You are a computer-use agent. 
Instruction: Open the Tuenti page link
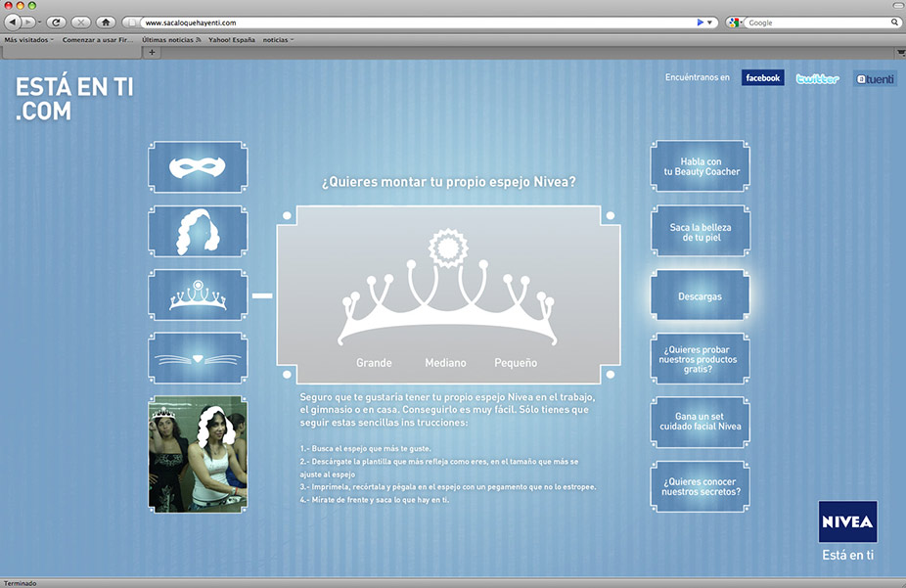pos(875,78)
